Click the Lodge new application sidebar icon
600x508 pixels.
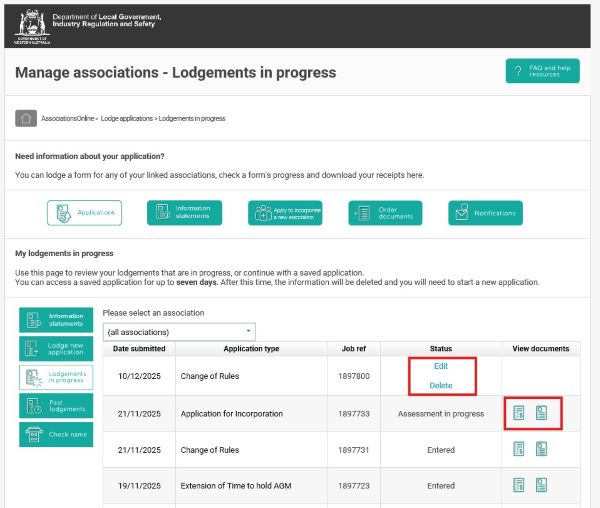pos(31,348)
